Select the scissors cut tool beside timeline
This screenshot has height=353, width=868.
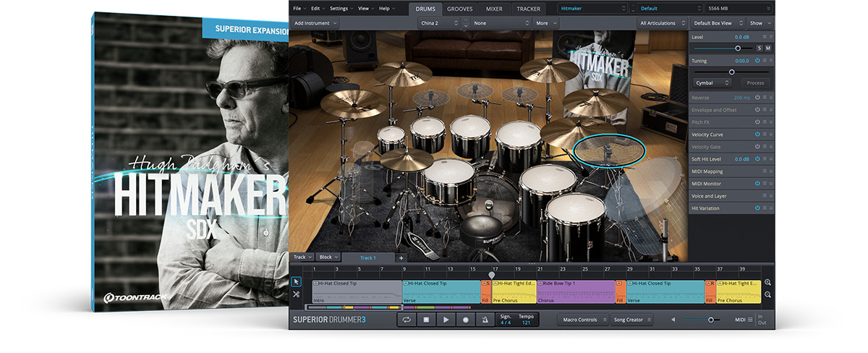[x=296, y=294]
